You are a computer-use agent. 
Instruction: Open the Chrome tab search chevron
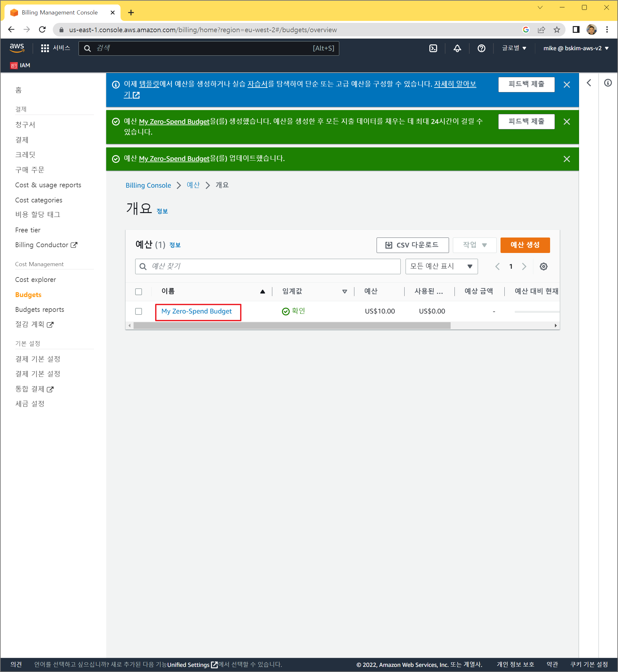(x=540, y=8)
